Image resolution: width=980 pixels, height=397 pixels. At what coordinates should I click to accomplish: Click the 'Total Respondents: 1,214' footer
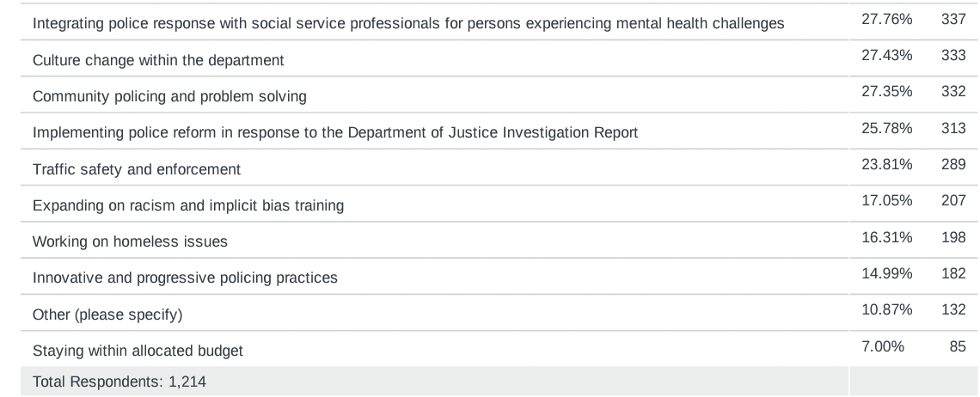pyautogui.click(x=119, y=382)
